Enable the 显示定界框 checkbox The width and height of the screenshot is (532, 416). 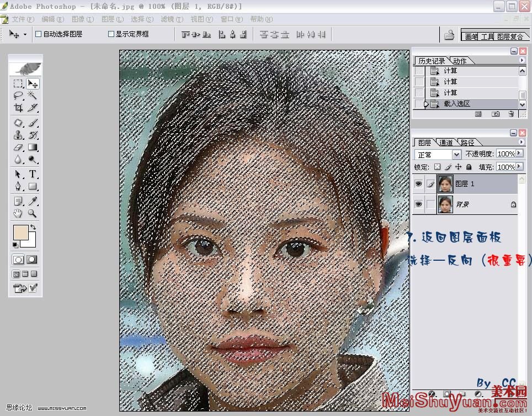point(111,34)
